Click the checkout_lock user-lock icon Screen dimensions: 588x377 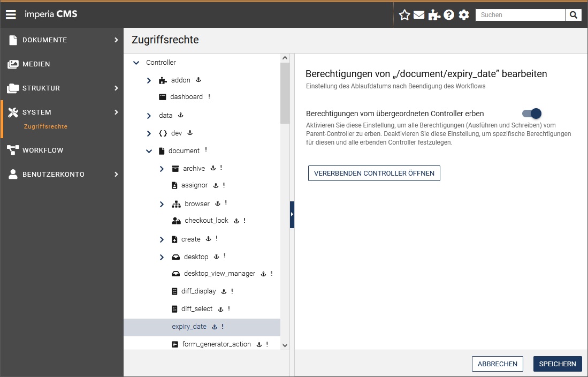click(x=176, y=221)
